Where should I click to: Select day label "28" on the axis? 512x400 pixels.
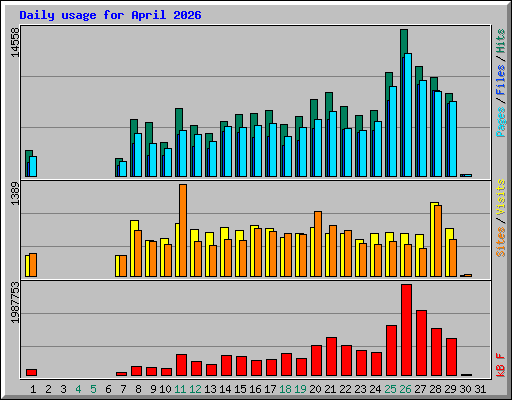pos(435,389)
